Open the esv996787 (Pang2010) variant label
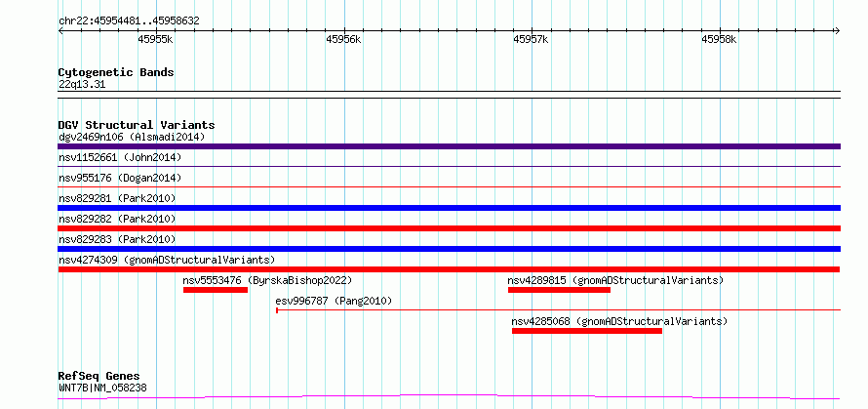Viewport: 868px width, 409px height. [334, 301]
